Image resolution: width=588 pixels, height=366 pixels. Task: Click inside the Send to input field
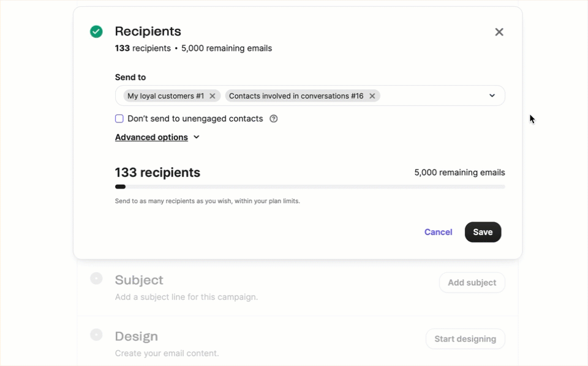click(429, 95)
